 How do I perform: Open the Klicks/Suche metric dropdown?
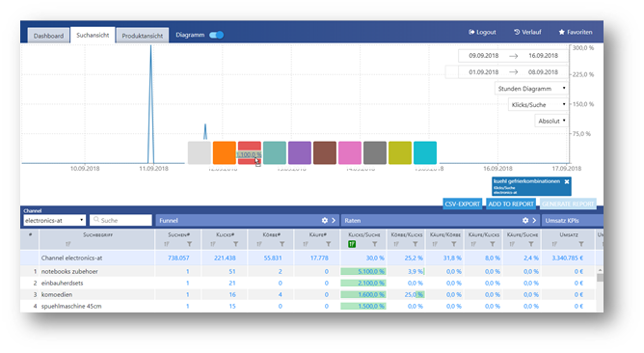pyautogui.click(x=538, y=105)
